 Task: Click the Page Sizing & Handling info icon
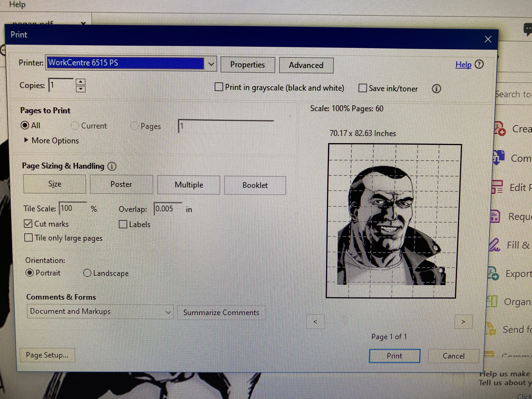click(112, 166)
